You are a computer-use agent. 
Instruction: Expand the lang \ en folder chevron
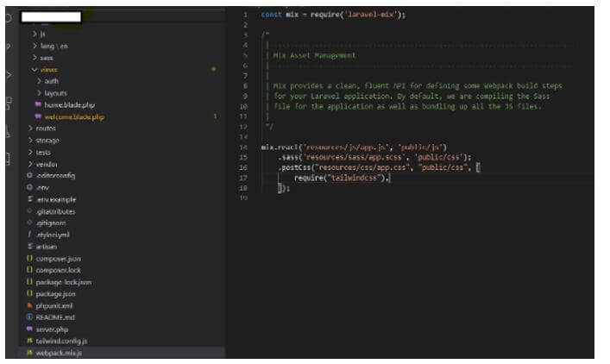pos(35,46)
